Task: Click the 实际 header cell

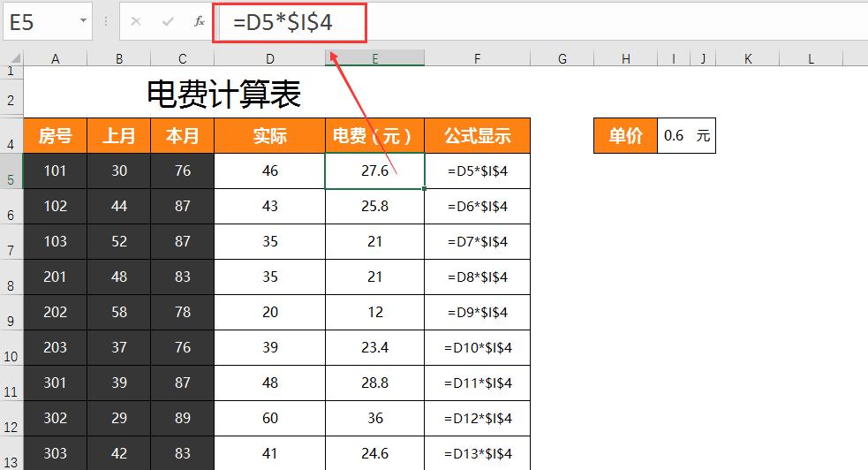Action: pyautogui.click(x=270, y=136)
